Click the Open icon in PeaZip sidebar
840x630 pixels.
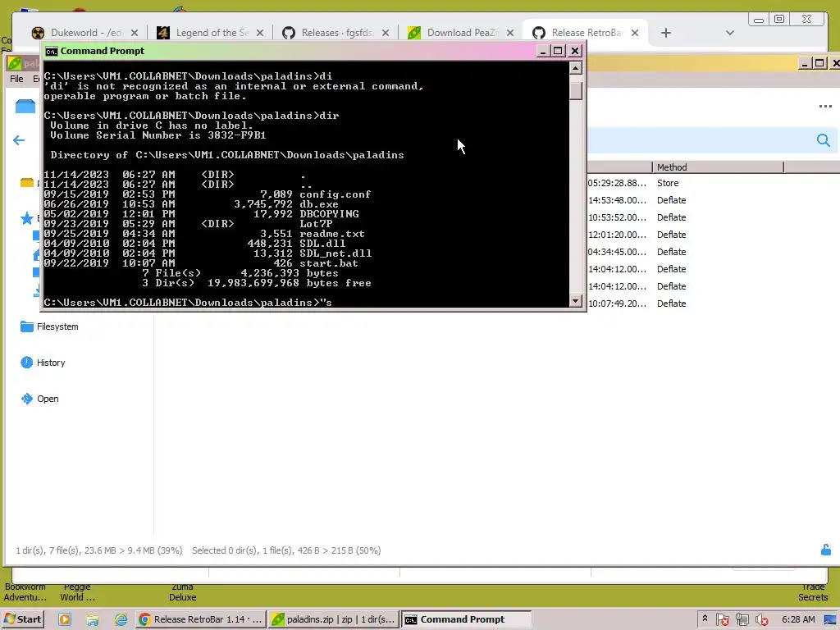tap(27, 399)
